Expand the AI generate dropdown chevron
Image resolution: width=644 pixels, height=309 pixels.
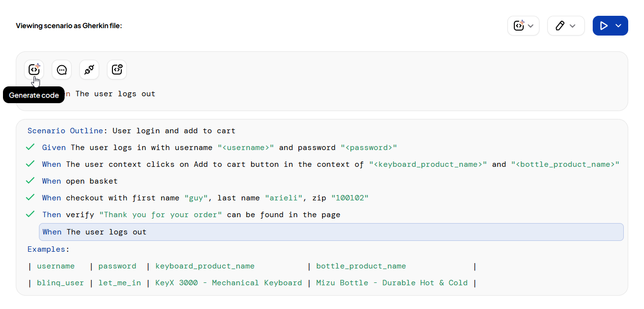531,26
